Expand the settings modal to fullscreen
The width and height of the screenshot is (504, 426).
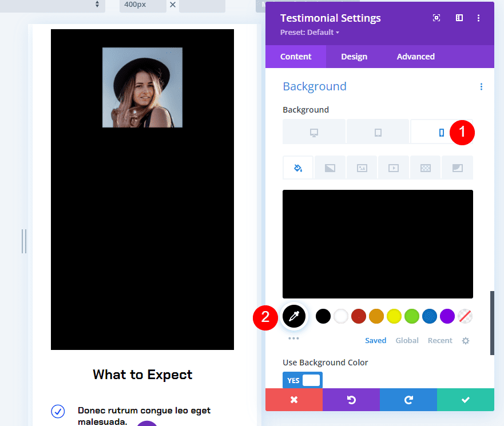coord(436,18)
